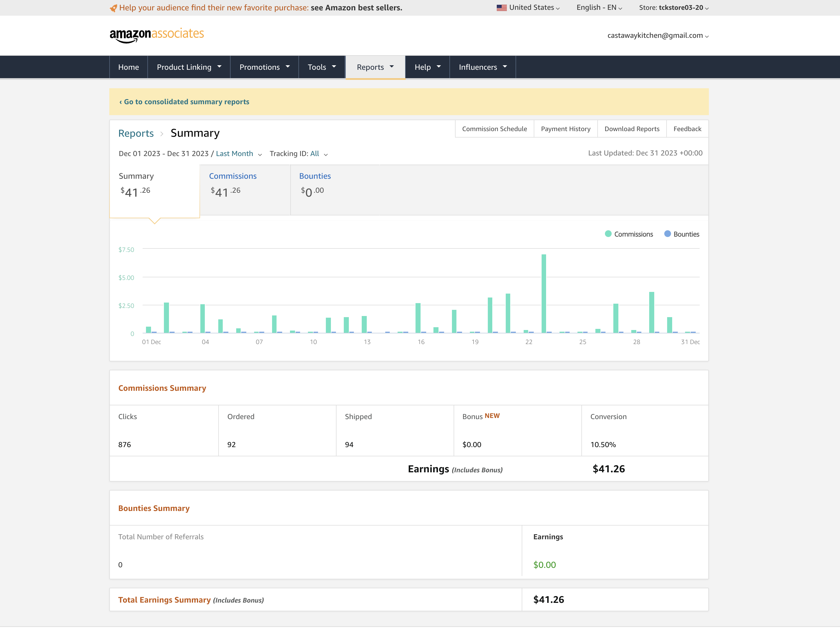Go to consolidated summary reports
This screenshot has width=840, height=632.
[x=184, y=102]
